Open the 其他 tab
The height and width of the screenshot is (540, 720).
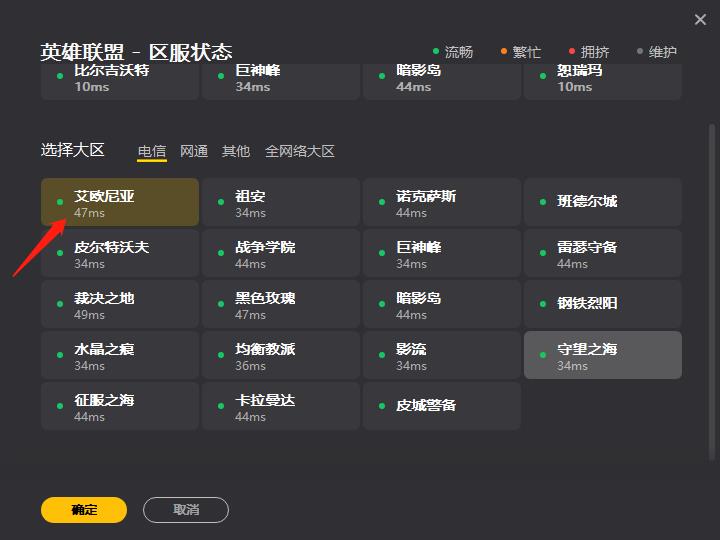coord(236,151)
